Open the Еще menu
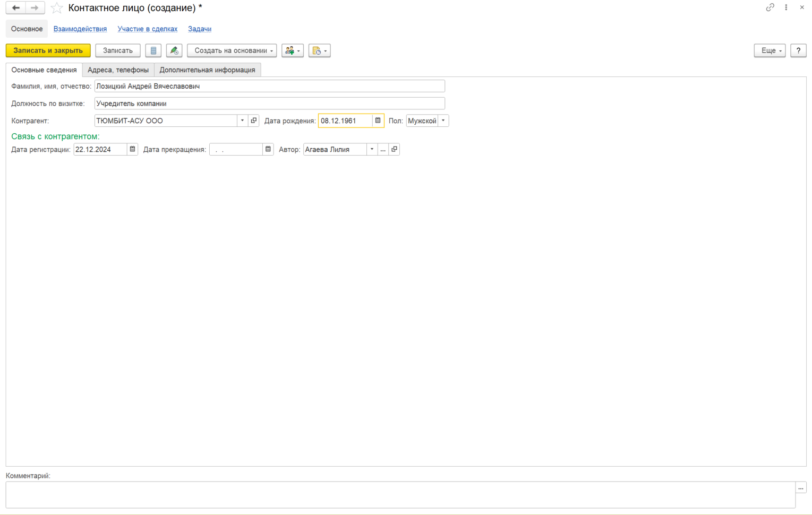 tap(770, 50)
